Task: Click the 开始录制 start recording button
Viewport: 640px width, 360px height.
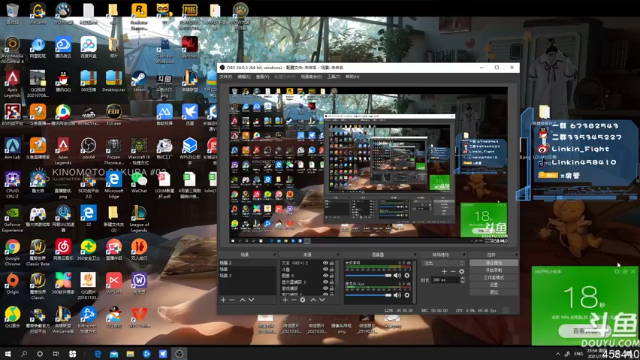Action: [x=493, y=271]
